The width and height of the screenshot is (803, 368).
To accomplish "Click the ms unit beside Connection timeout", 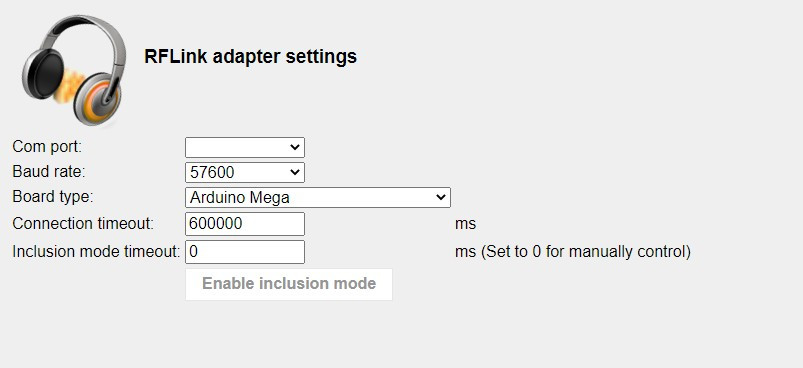I will coord(466,224).
